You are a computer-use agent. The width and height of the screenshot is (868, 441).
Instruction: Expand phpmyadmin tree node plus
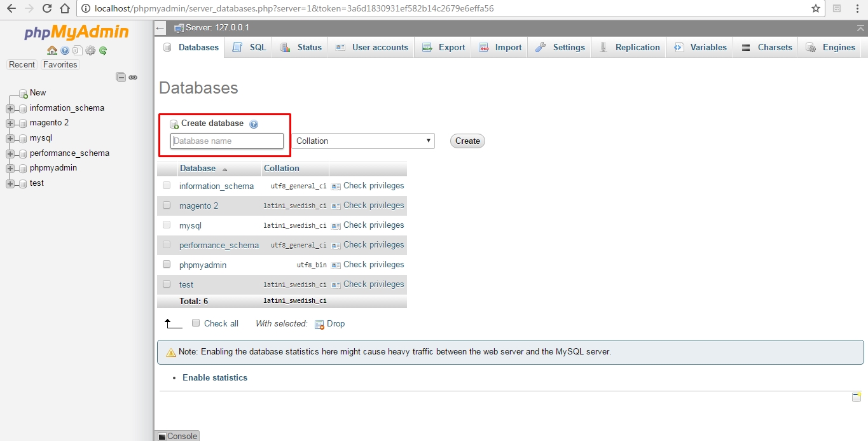pyautogui.click(x=10, y=168)
